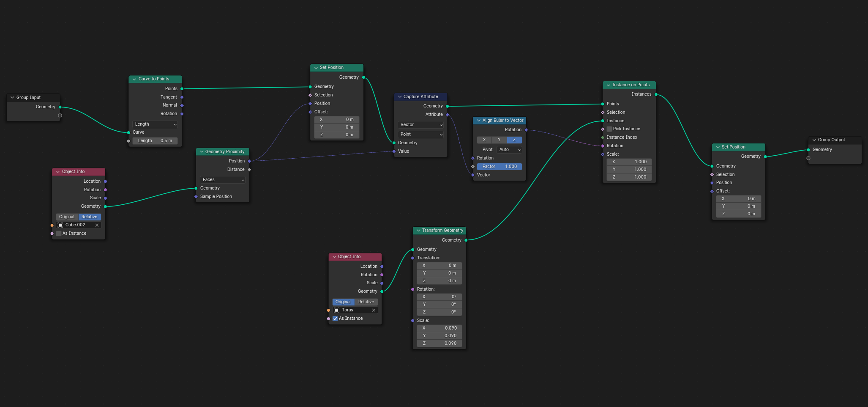Screen dimensions: 868x407
Task: Click the empty output socket on Group Input
Action: click(60, 115)
